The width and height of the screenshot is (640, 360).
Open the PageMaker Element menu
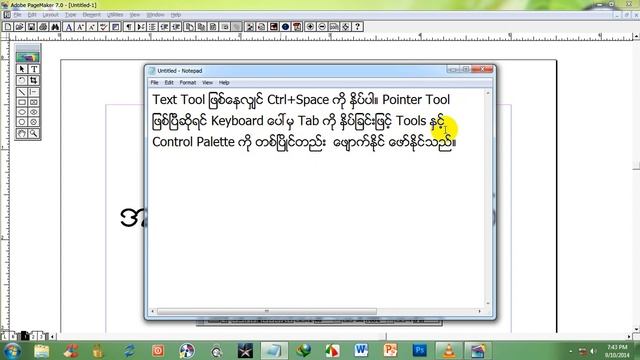tap(91, 15)
